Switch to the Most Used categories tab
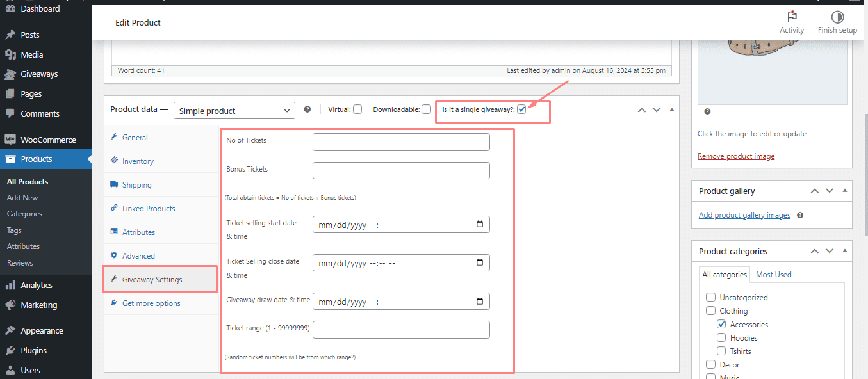The width and height of the screenshot is (868, 379). (x=773, y=274)
